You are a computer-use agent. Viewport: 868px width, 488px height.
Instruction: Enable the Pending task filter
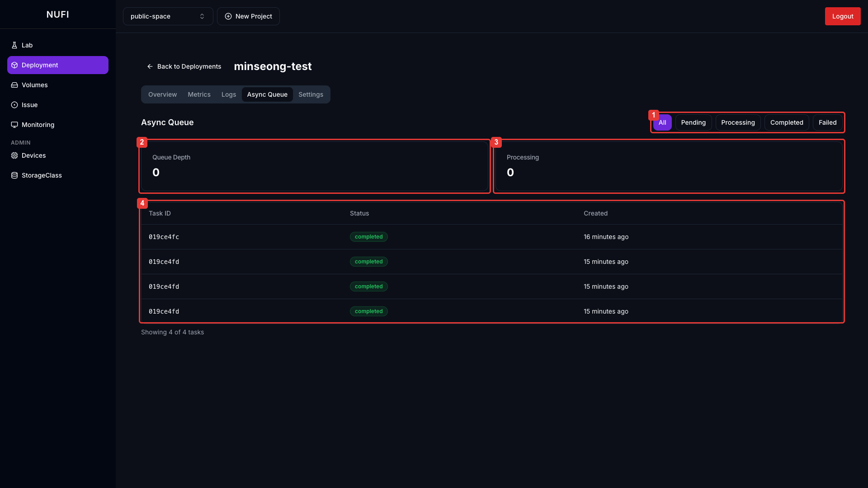(x=693, y=122)
